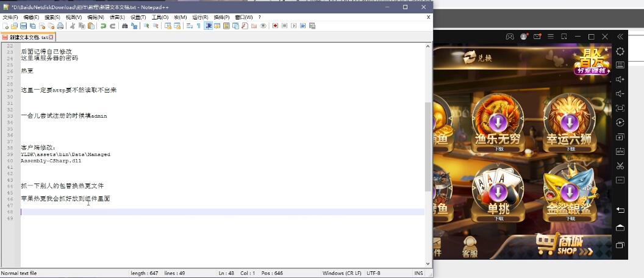
Task: Open the emulator mail messages icon
Action: tap(537, 37)
